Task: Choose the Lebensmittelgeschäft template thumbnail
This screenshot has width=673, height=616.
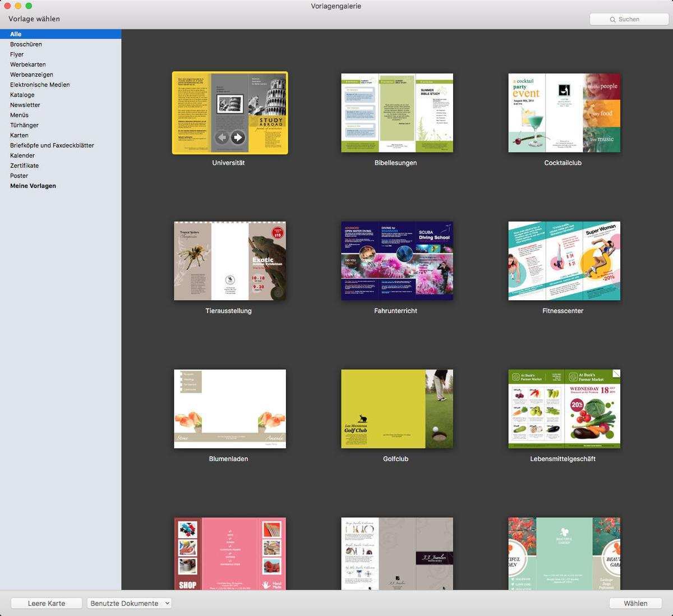Action: coord(564,409)
